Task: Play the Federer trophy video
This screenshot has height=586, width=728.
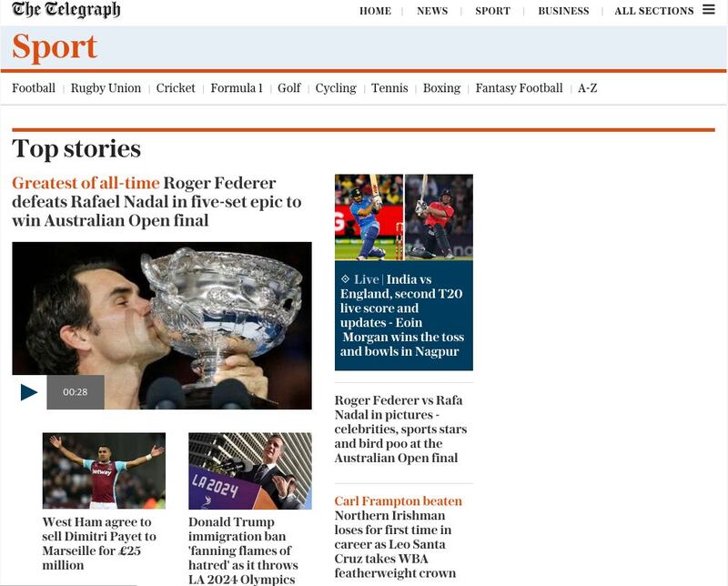Action: [29, 392]
